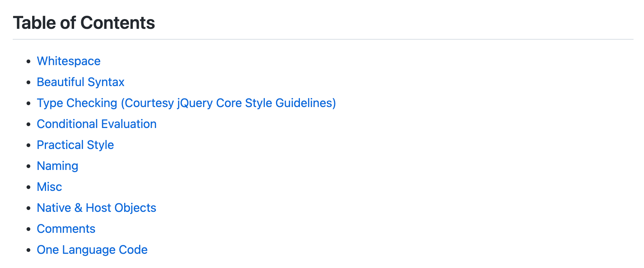Click the bullet next to Beautiful Syntax
Viewport: 644px width, 268px height.
click(28, 82)
